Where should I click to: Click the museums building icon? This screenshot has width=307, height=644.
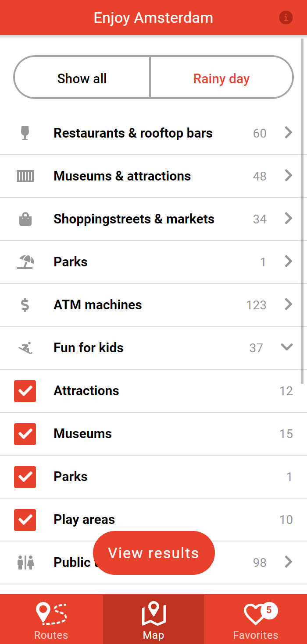pos(25,176)
